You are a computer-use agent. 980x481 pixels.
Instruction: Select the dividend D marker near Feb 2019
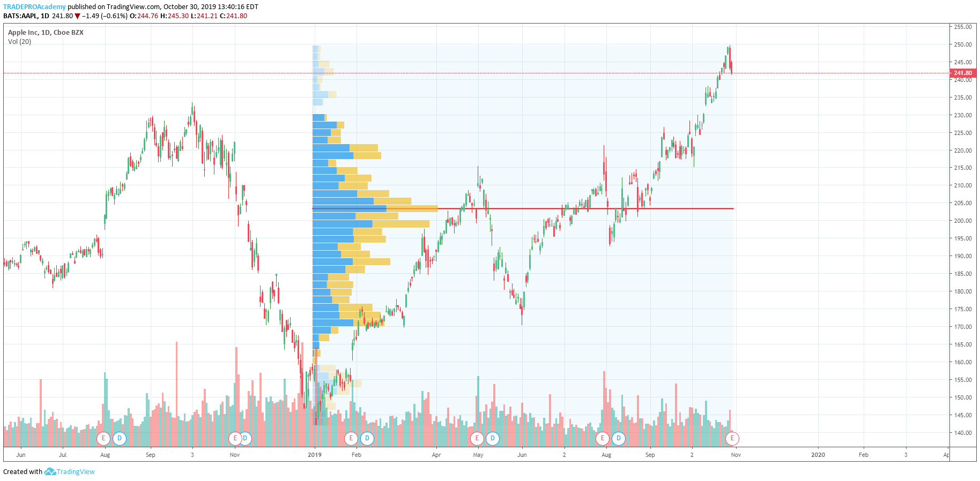coord(367,439)
